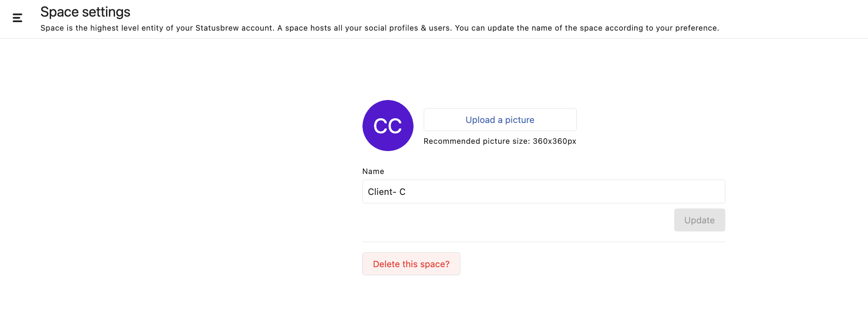Click the divider above Delete this space
The height and width of the screenshot is (314, 868).
coord(543,242)
